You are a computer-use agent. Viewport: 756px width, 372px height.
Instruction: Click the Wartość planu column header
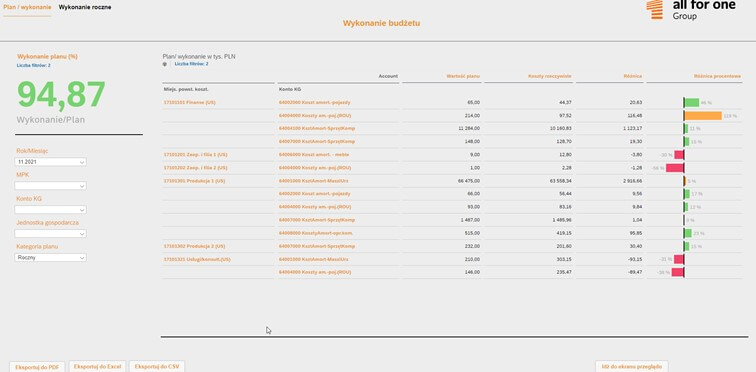[463, 76]
